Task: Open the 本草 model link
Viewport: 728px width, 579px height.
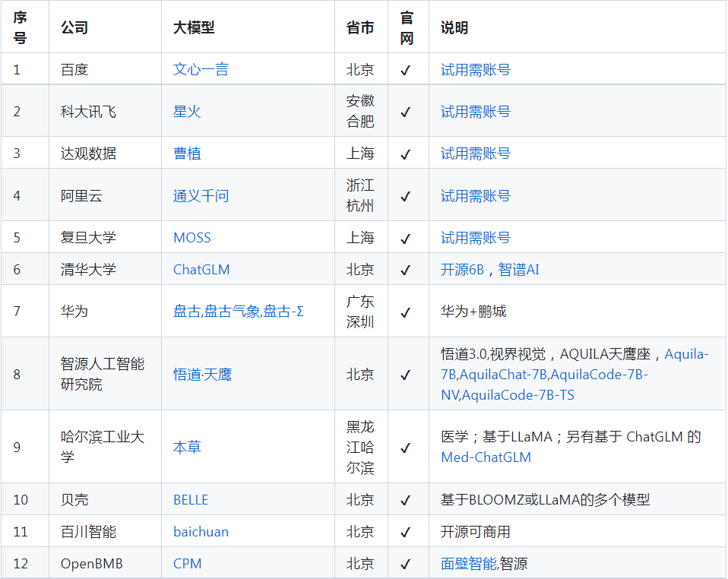Action: click(187, 447)
